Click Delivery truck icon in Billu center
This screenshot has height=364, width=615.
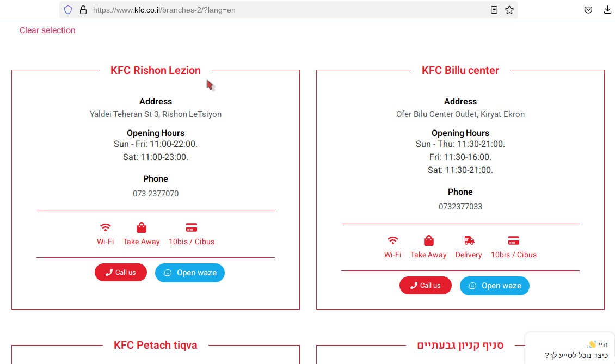(469, 240)
